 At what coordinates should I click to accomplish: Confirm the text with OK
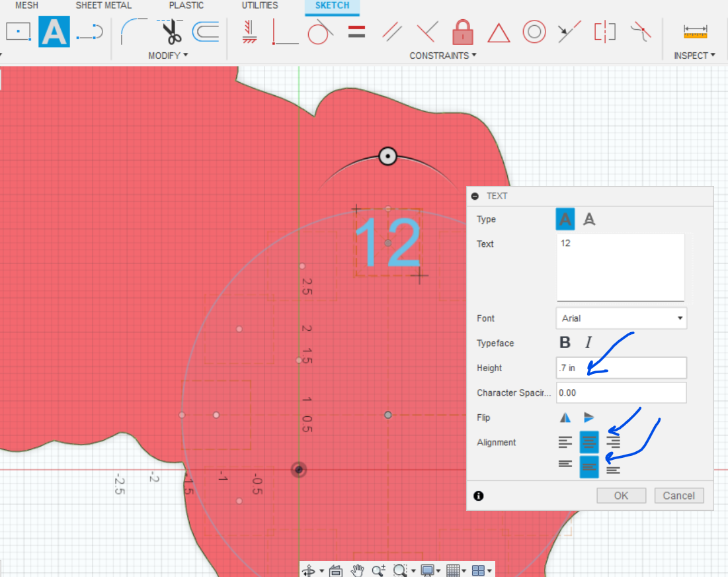pyautogui.click(x=620, y=495)
